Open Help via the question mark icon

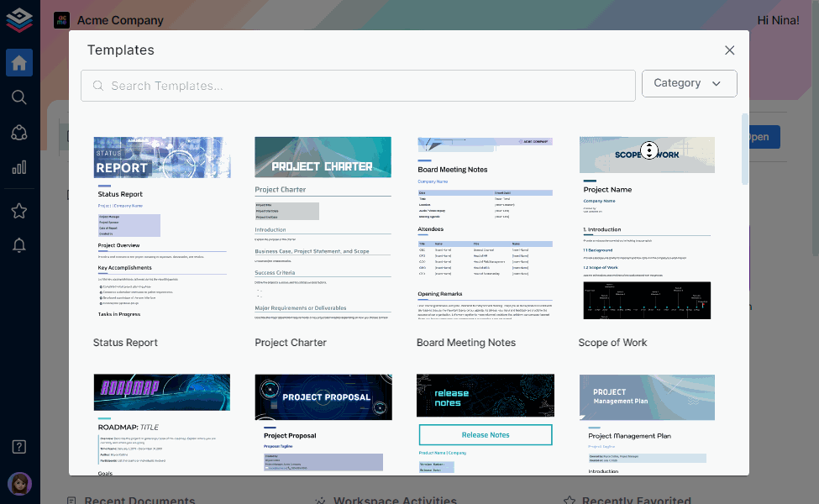[18, 446]
